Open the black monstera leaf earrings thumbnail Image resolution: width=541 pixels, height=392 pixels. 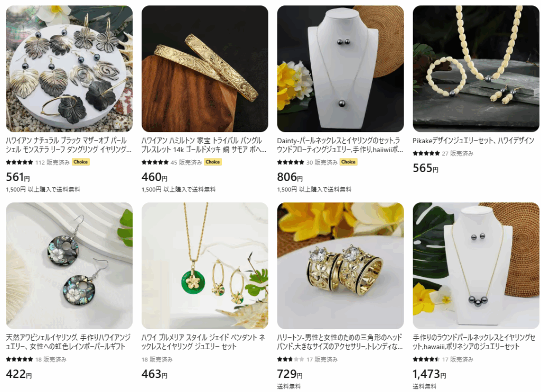[x=69, y=69]
